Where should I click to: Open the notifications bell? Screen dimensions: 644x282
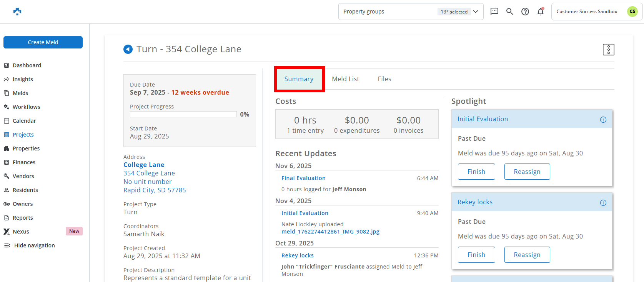[540, 12]
